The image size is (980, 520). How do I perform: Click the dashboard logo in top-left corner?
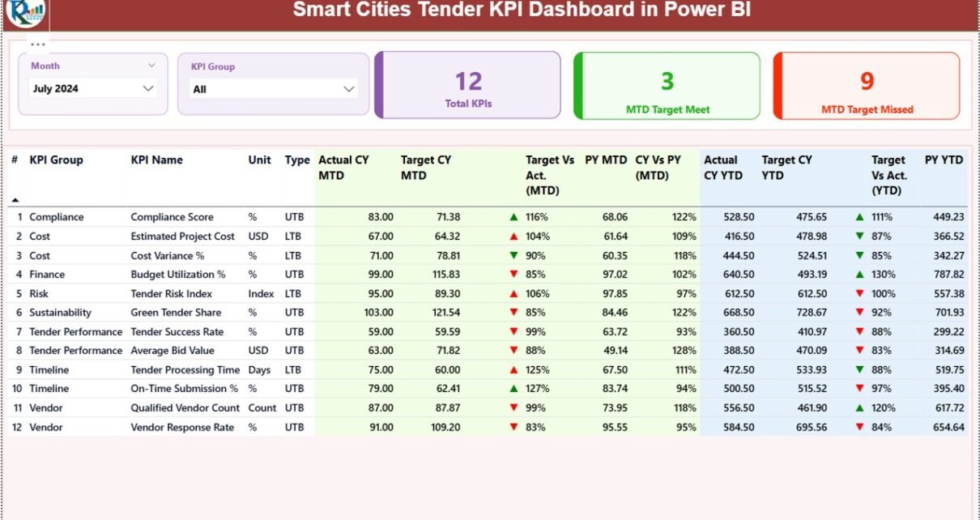(x=25, y=12)
